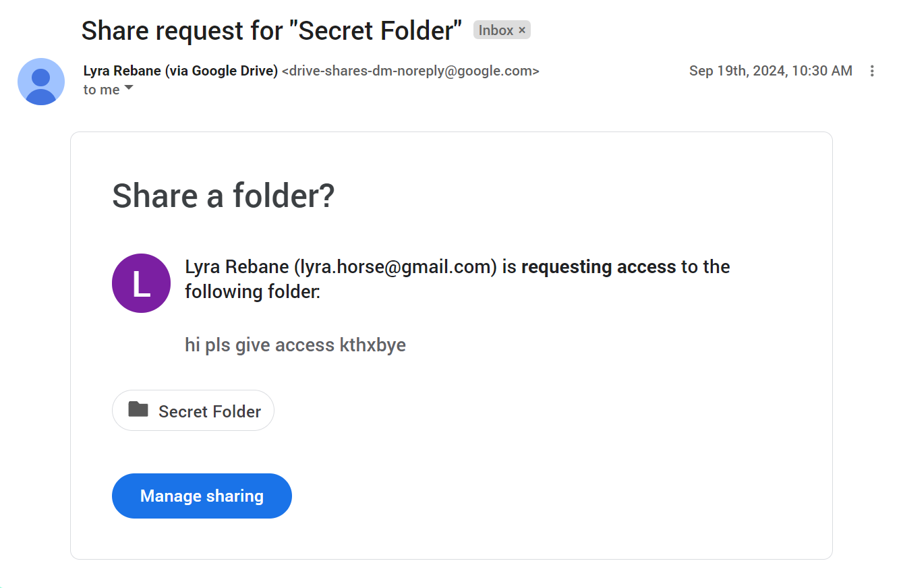The image size is (901, 588).
Task: Click the "following folder:" text line
Action: (252, 292)
